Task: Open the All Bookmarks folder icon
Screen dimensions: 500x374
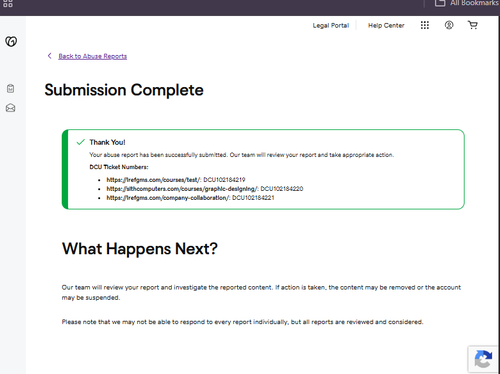Action: [440, 3]
